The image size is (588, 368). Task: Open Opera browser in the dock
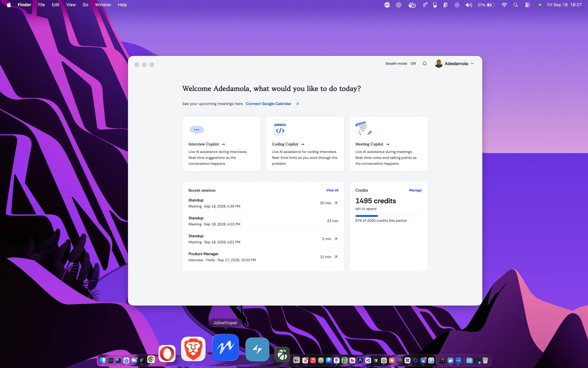pyautogui.click(x=167, y=353)
